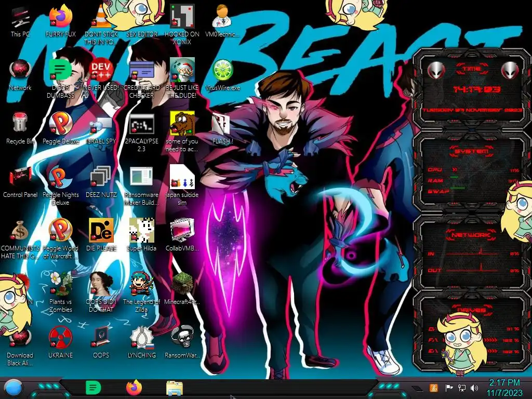Image resolution: width=532 pixels, height=399 pixels.
Task: Click the TIME header in the widget
Action: tap(472, 69)
